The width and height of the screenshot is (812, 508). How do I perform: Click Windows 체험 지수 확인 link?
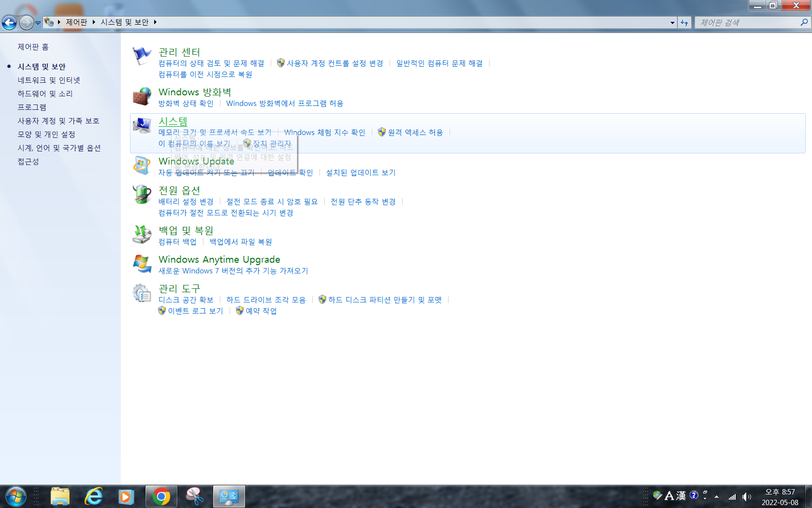tap(325, 133)
